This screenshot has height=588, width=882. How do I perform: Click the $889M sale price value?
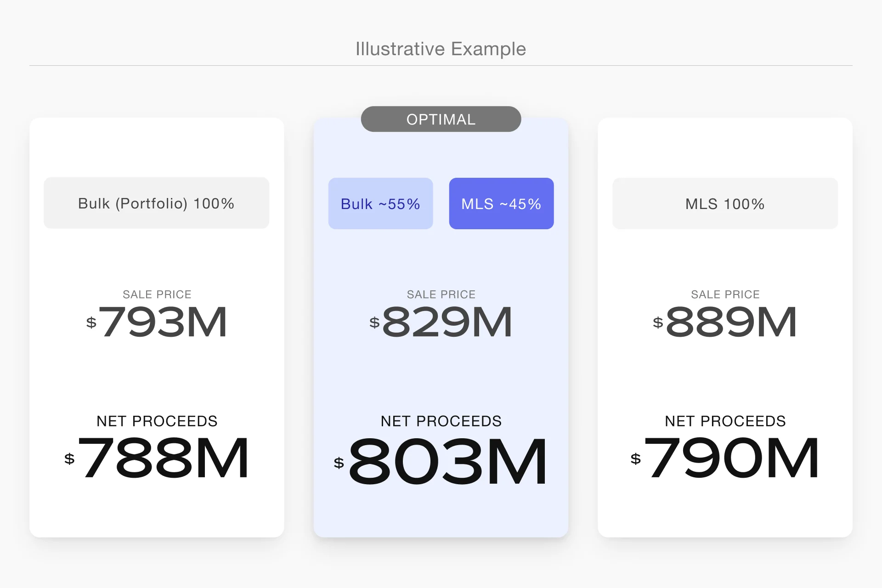pyautogui.click(x=725, y=322)
